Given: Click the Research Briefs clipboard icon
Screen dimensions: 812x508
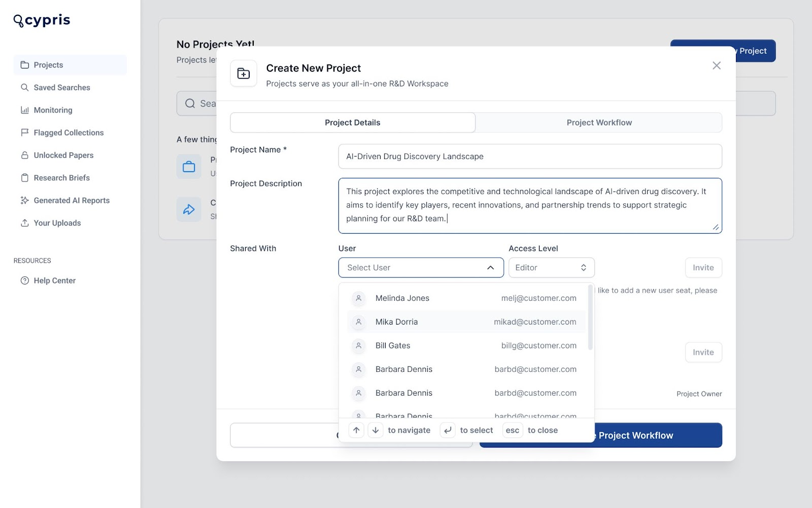Looking at the screenshot, I should pos(24,178).
